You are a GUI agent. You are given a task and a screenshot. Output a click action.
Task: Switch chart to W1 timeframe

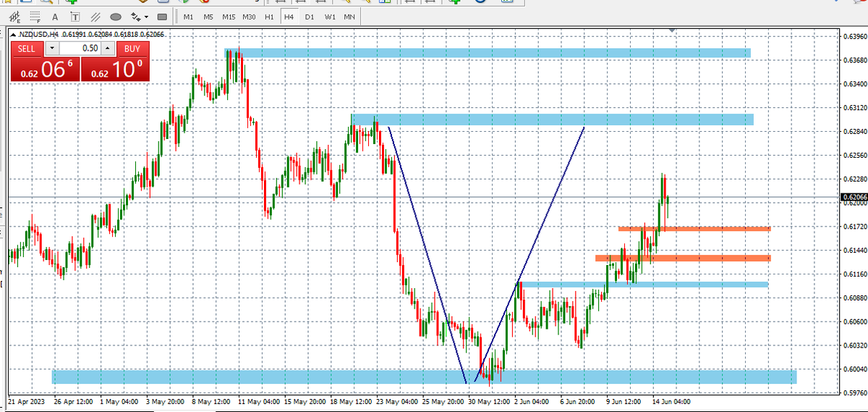pos(330,17)
